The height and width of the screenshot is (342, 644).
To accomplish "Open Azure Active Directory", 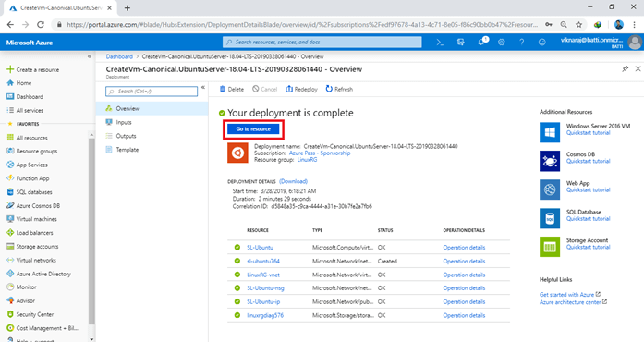I will tap(39, 274).
